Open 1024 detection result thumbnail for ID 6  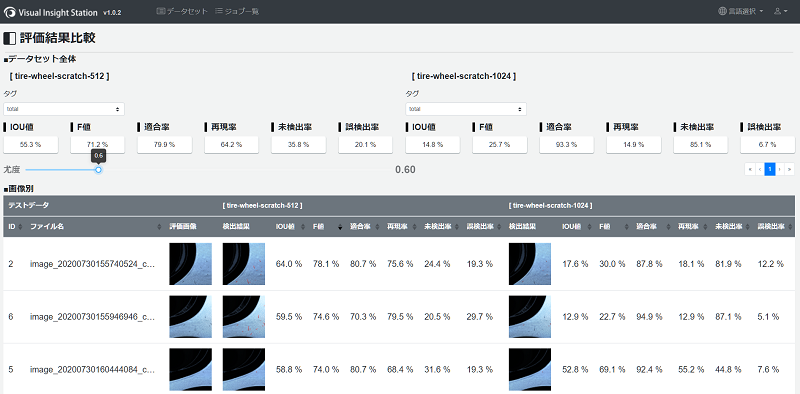(530, 317)
